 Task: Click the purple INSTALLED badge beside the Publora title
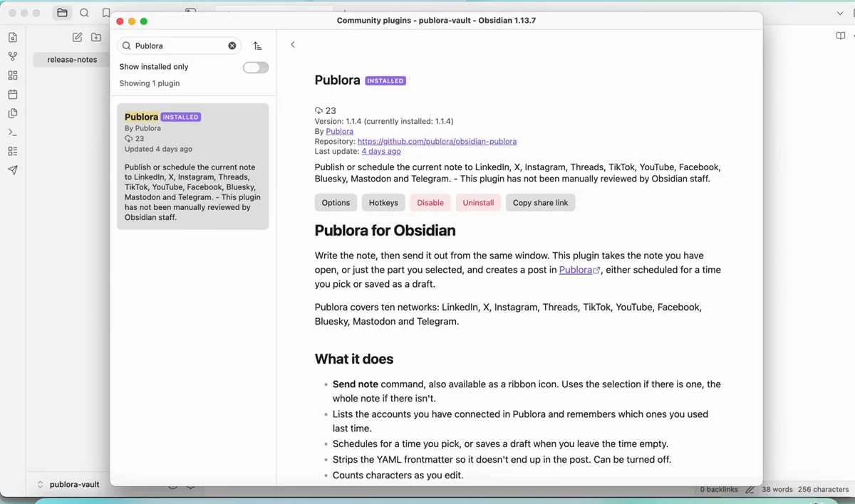point(385,81)
